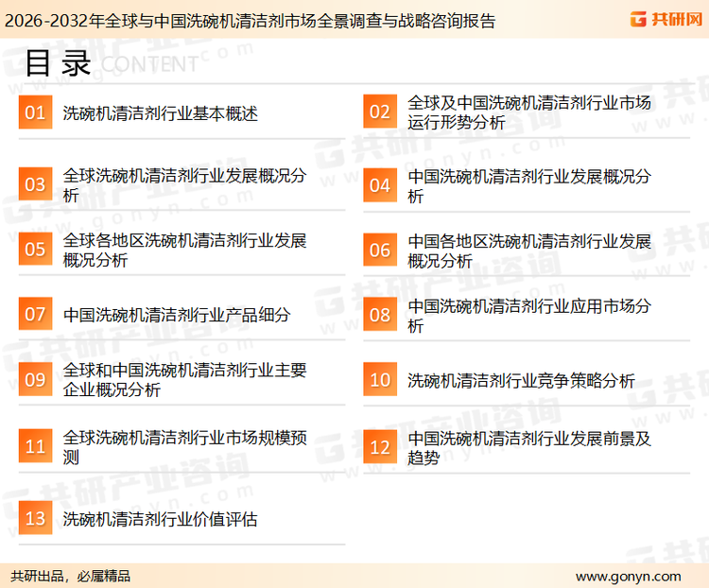This screenshot has height=588, width=709.
Task: Select entry 全球及中国洗碗机清洁剂行业市场运行形势分析
Action: coord(529,112)
